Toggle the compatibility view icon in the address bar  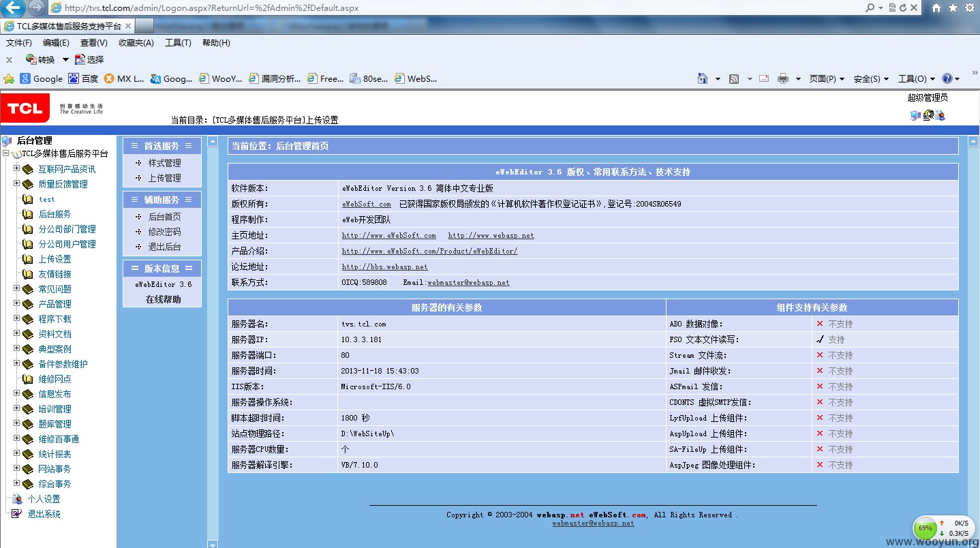point(892,7)
